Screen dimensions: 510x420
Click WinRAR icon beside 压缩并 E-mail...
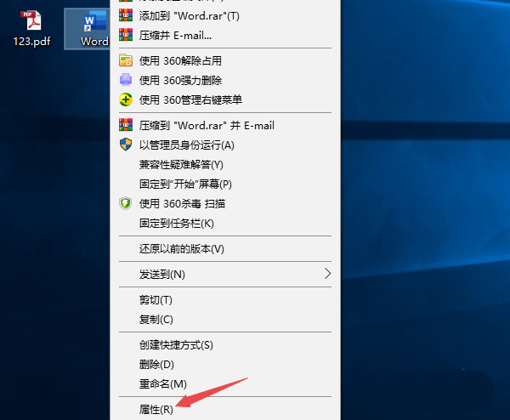point(126,35)
